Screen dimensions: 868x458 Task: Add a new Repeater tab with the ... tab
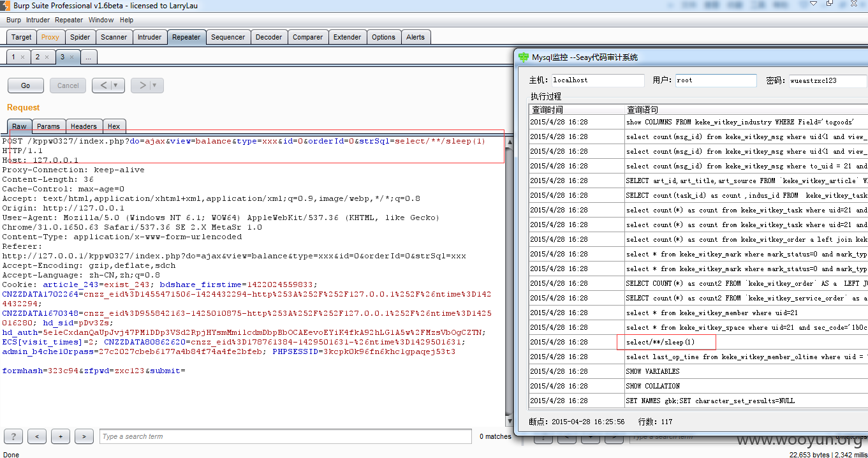[89, 57]
